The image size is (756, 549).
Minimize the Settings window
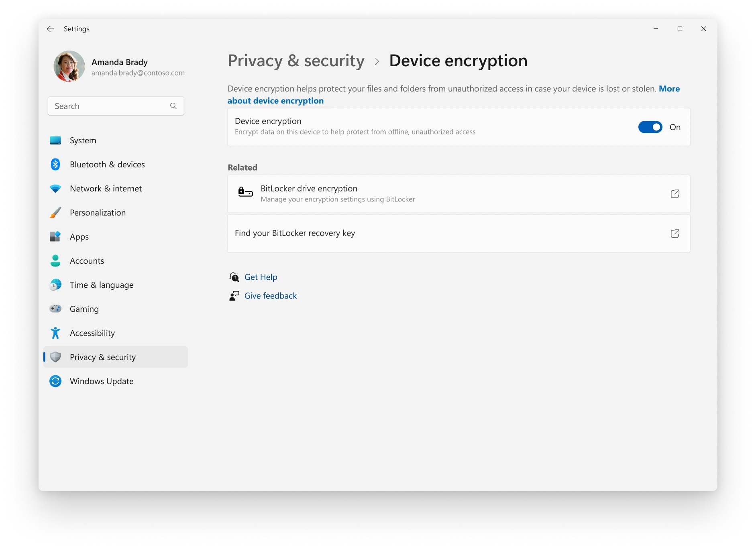click(x=656, y=29)
